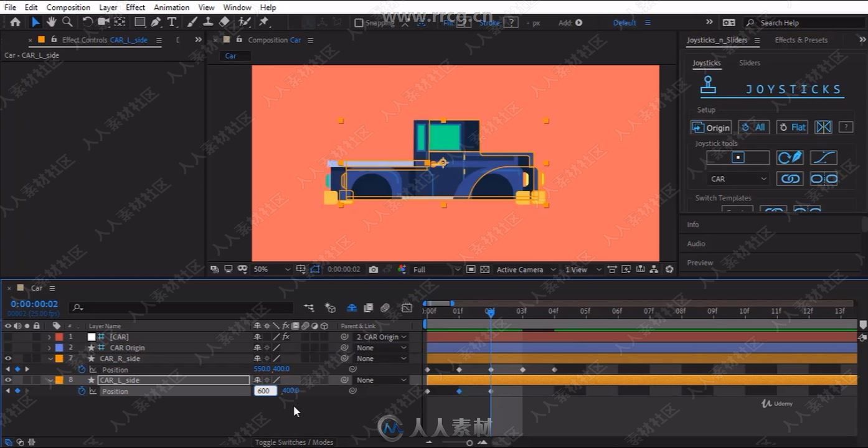Collapse the CAR_R_side layer properties

tap(50, 359)
